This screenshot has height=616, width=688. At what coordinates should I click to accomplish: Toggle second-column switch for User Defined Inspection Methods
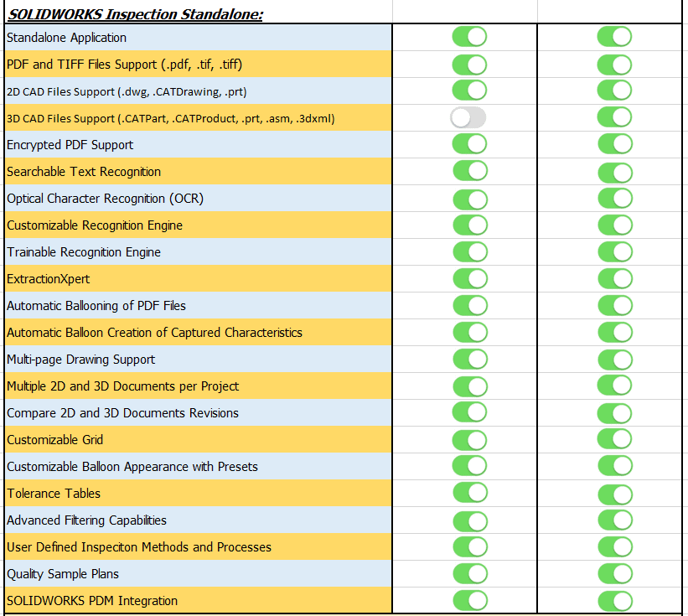(x=615, y=546)
